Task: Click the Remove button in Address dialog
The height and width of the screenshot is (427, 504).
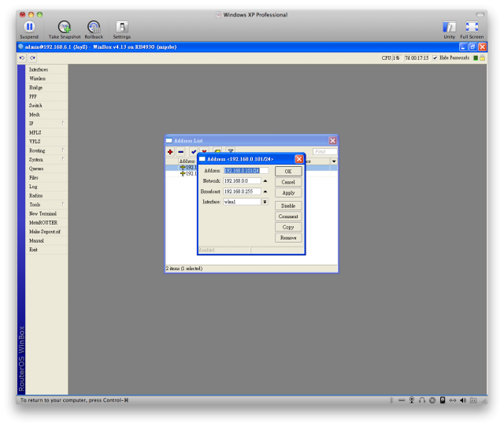Action: [288, 238]
